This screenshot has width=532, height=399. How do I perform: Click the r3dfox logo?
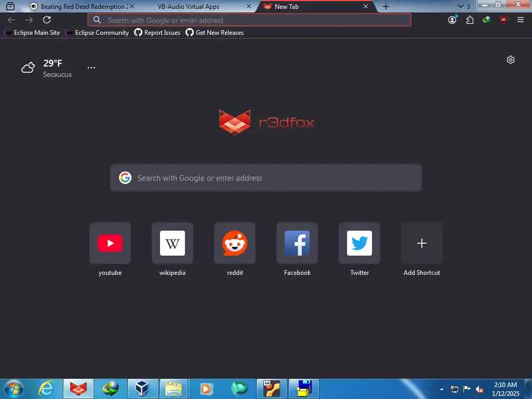[267, 122]
